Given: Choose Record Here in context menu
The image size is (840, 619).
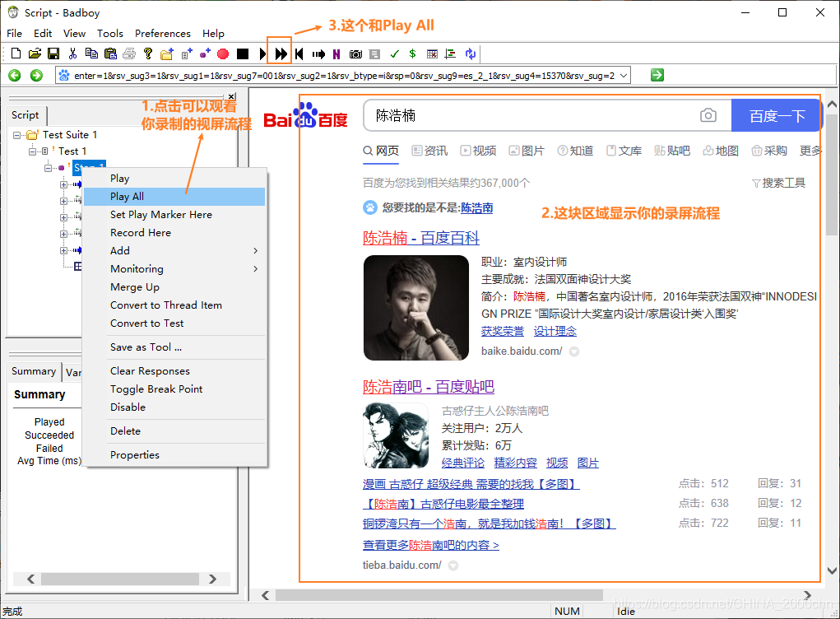Looking at the screenshot, I should [x=174, y=233].
